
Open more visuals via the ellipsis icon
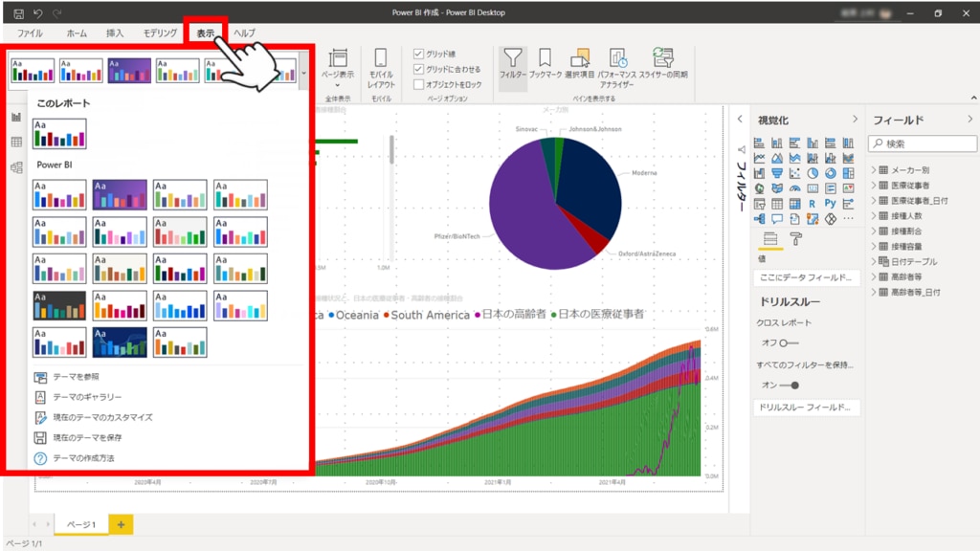click(x=848, y=219)
